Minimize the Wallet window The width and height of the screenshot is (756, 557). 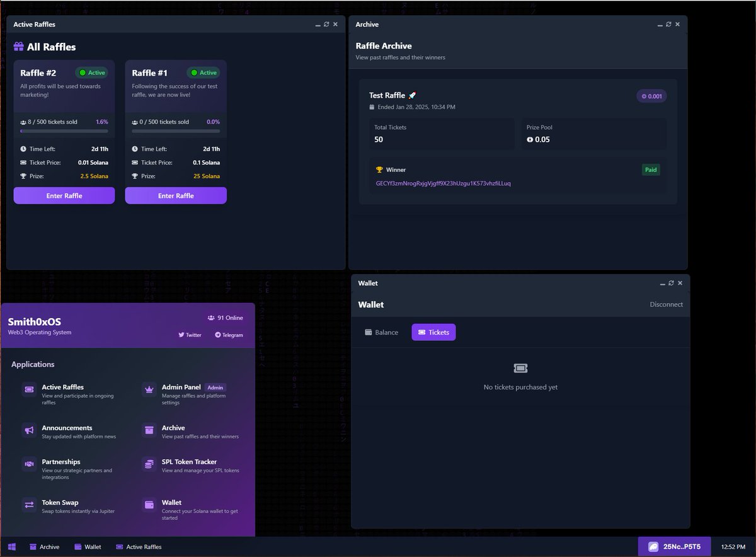click(661, 283)
